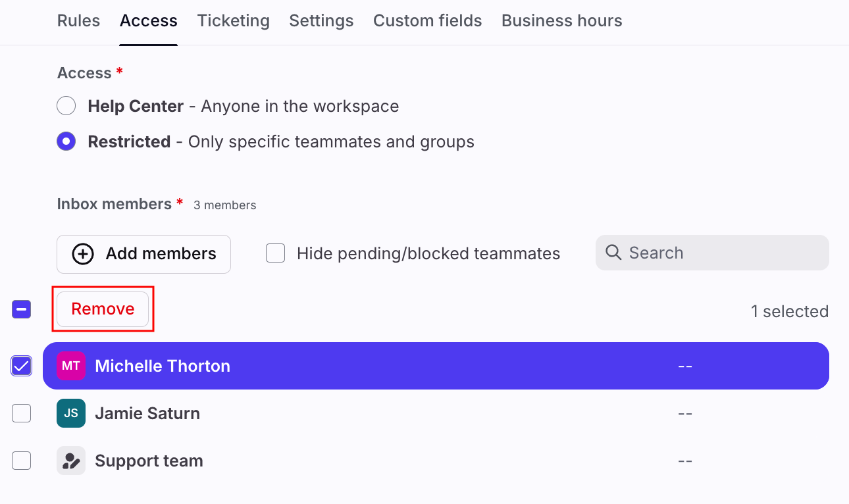The height and width of the screenshot is (504, 849).
Task: Enable Hide pending/blocked teammates checkbox
Action: click(275, 253)
